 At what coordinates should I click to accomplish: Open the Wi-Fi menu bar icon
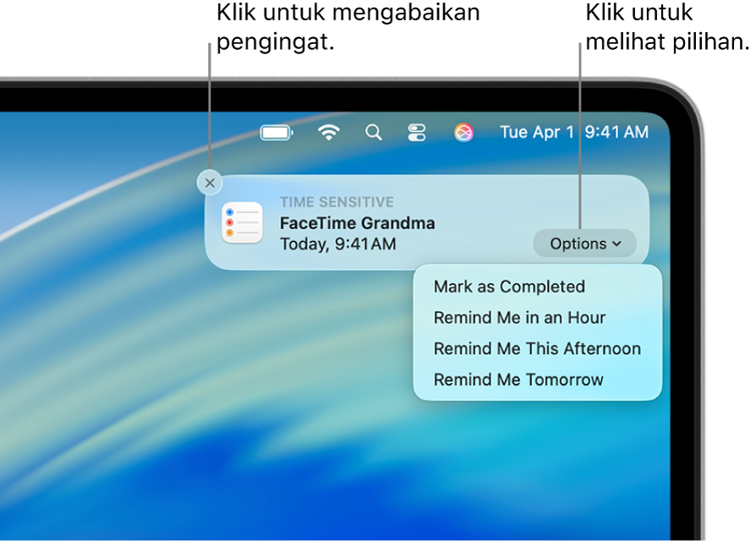coord(329,132)
